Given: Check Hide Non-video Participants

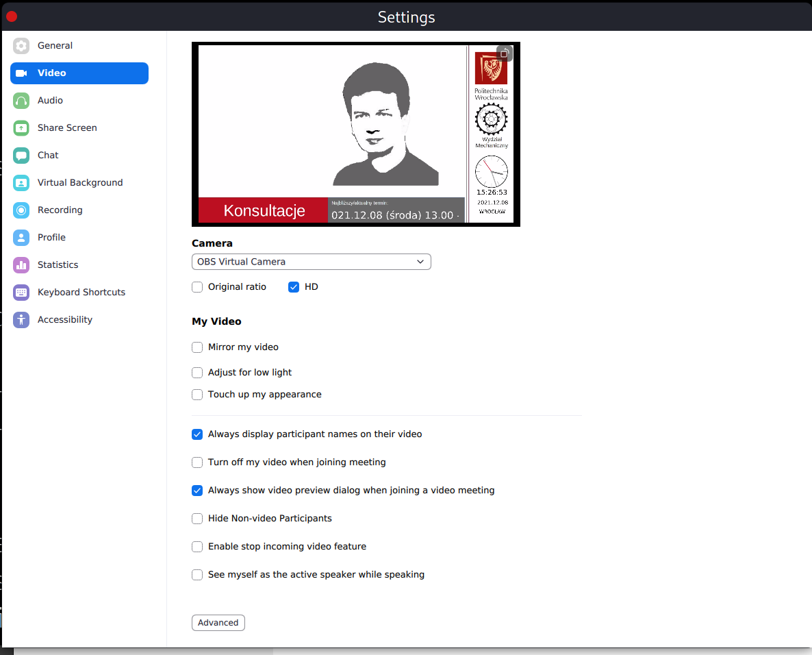Looking at the screenshot, I should point(197,519).
